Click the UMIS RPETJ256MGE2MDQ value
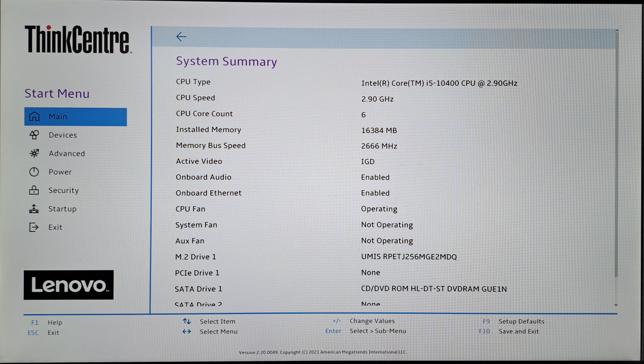644x364 pixels. (409, 257)
